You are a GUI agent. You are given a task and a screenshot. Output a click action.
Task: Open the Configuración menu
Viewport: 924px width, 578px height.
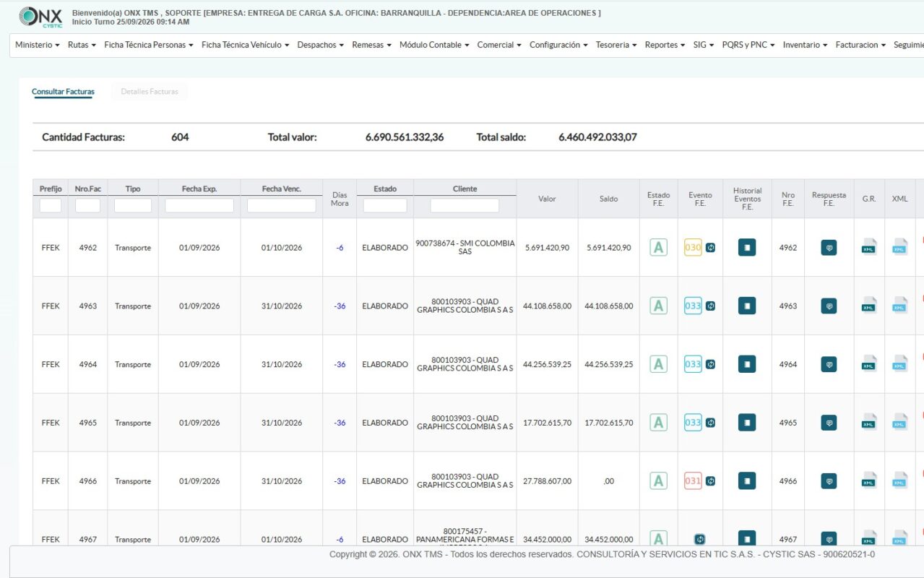[558, 45]
